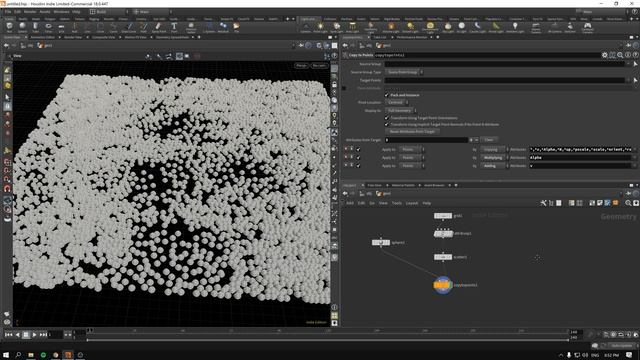Image resolution: width=640 pixels, height=360 pixels.
Task: Open network editor Layout menu
Action: point(411,203)
